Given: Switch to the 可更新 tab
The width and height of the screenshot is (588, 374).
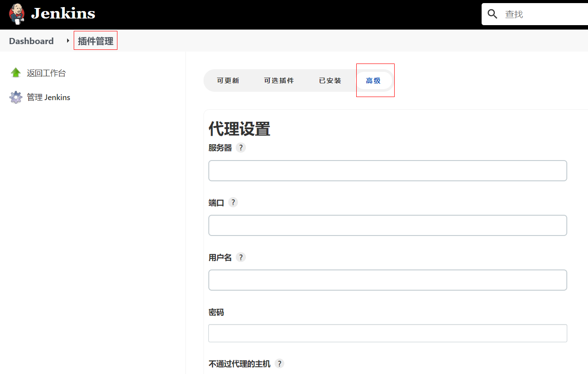Looking at the screenshot, I should pyautogui.click(x=228, y=80).
